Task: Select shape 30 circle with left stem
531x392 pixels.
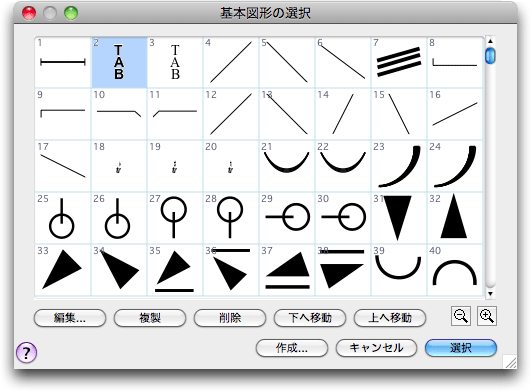Action: pyautogui.click(x=343, y=218)
